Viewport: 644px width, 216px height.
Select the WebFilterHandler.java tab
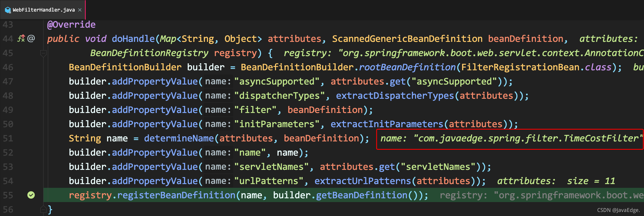tap(43, 10)
